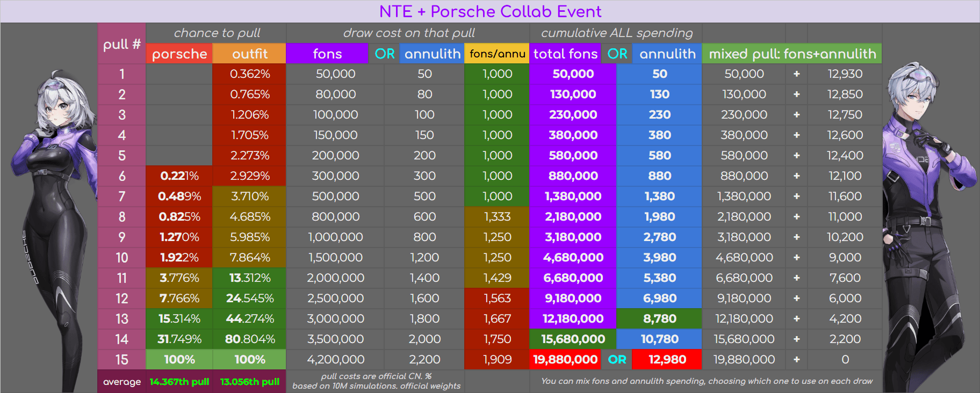Click the "4,200,000" fons draw cost

(336, 360)
